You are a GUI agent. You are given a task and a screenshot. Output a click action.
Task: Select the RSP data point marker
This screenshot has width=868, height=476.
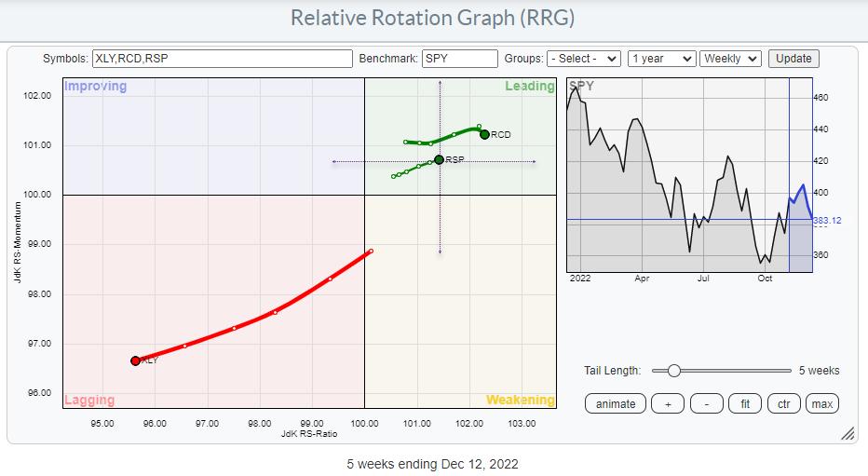coord(439,159)
